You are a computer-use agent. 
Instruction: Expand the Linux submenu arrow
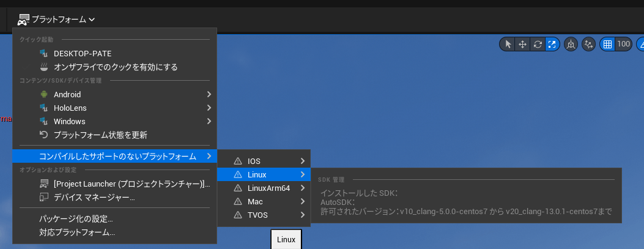[x=303, y=174]
